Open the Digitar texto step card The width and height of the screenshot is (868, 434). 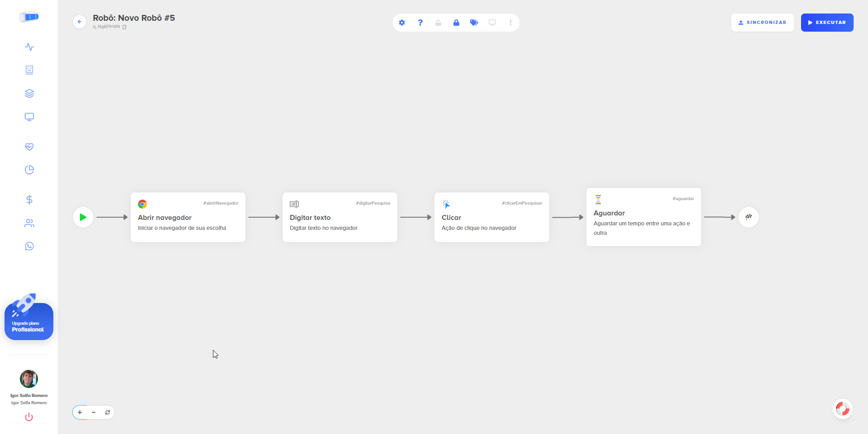340,217
